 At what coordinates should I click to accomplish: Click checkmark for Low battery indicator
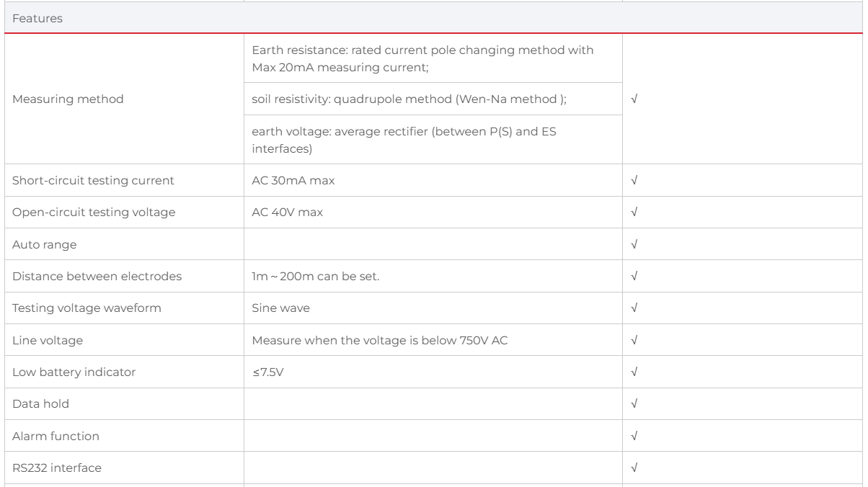[x=634, y=372]
